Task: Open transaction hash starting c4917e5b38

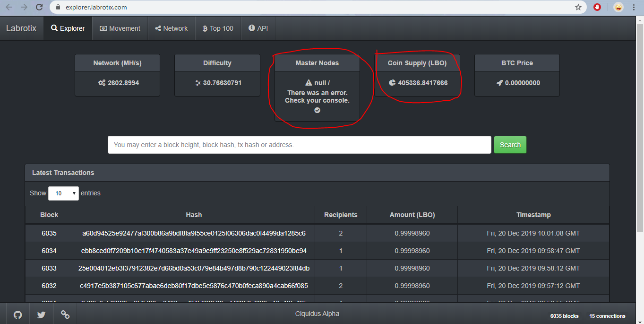Action: (194, 286)
